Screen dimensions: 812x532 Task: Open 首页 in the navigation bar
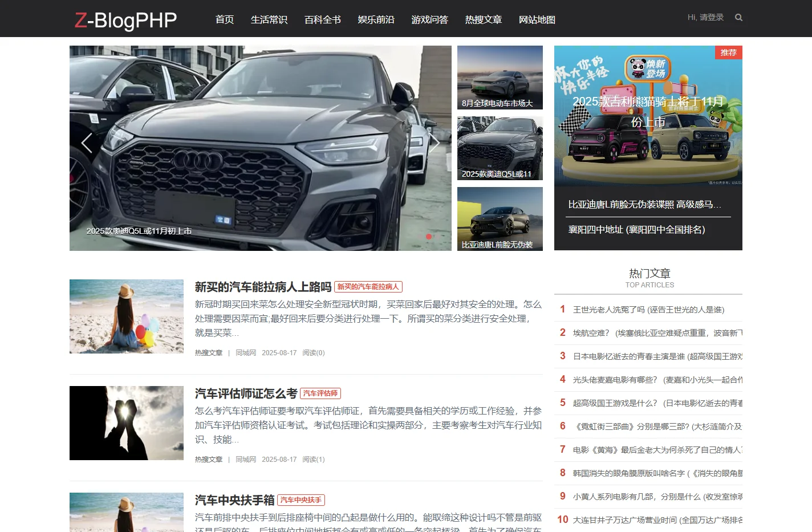coord(225,19)
